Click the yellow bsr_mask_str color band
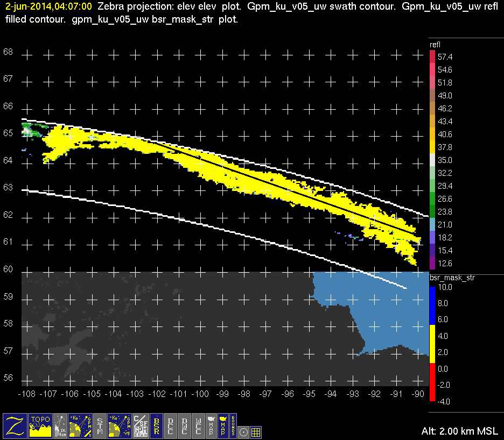 [x=432, y=344]
